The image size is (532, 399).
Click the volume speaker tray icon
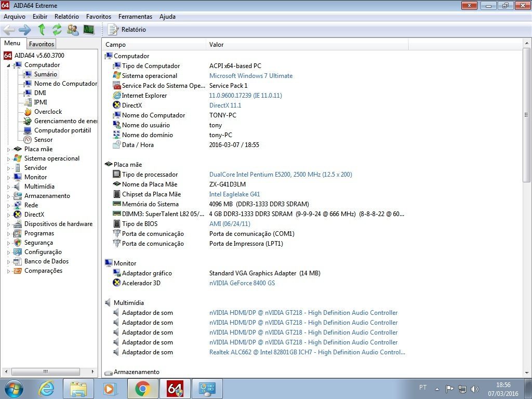coord(475,389)
